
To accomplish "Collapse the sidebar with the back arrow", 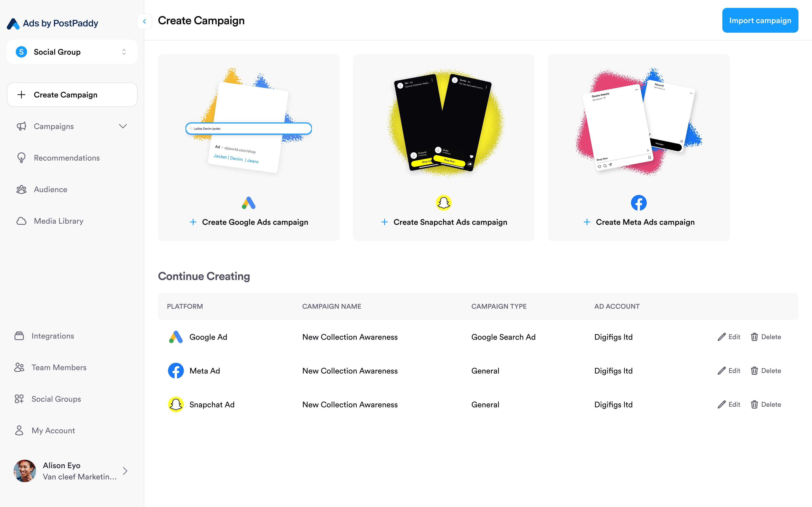I will 145,21.
